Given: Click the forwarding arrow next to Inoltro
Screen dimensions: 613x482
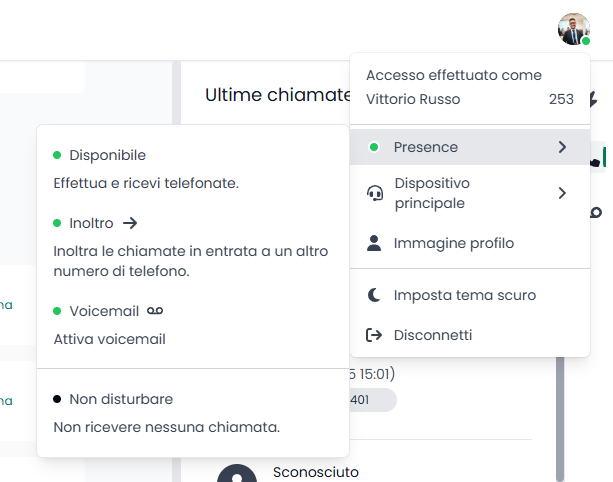Looking at the screenshot, I should 129,223.
